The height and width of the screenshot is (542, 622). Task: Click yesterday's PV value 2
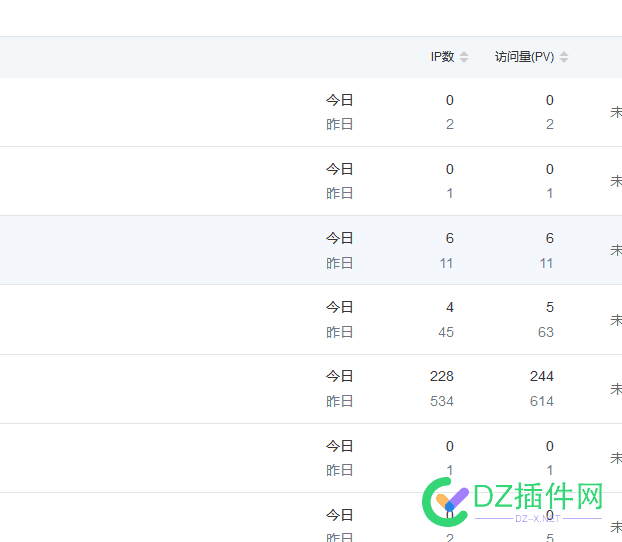point(549,124)
